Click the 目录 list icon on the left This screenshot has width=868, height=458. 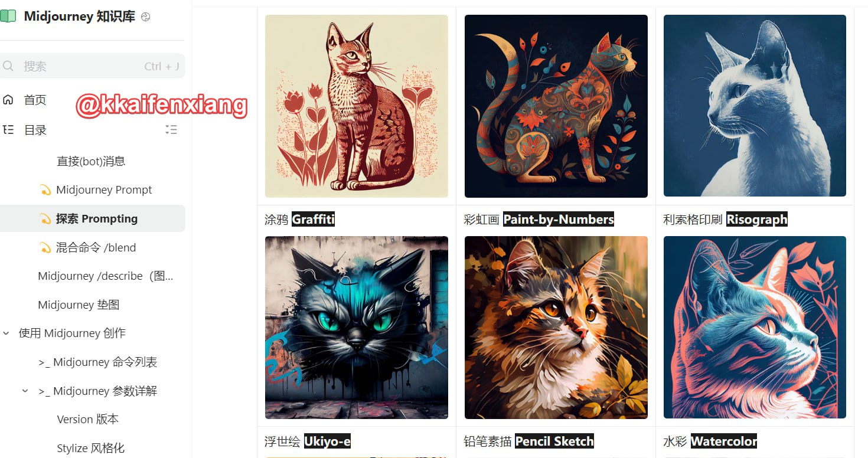click(x=8, y=130)
